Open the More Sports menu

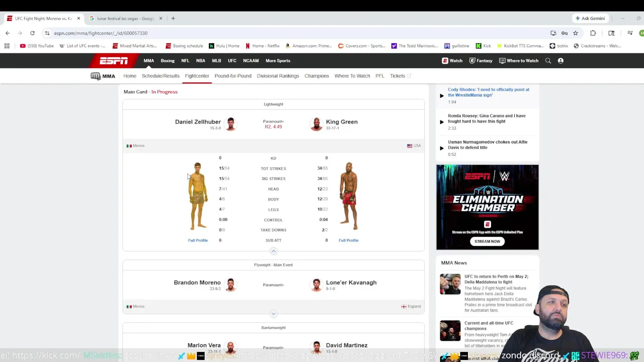[x=278, y=61]
